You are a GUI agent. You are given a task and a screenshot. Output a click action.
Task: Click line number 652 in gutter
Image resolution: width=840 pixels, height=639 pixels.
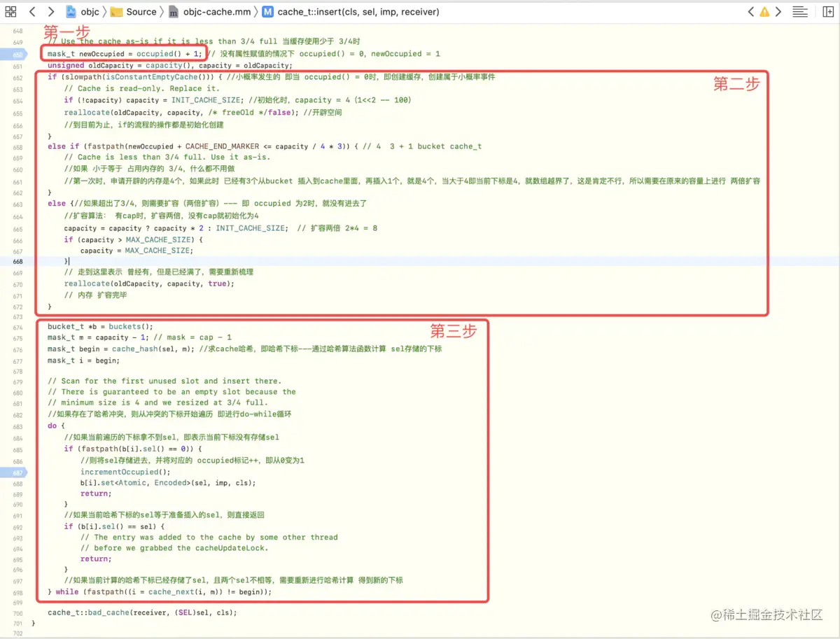click(x=17, y=77)
